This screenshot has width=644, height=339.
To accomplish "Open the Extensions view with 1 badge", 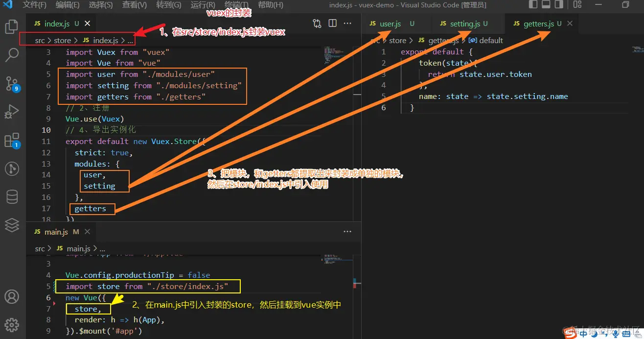I will 11,141.
